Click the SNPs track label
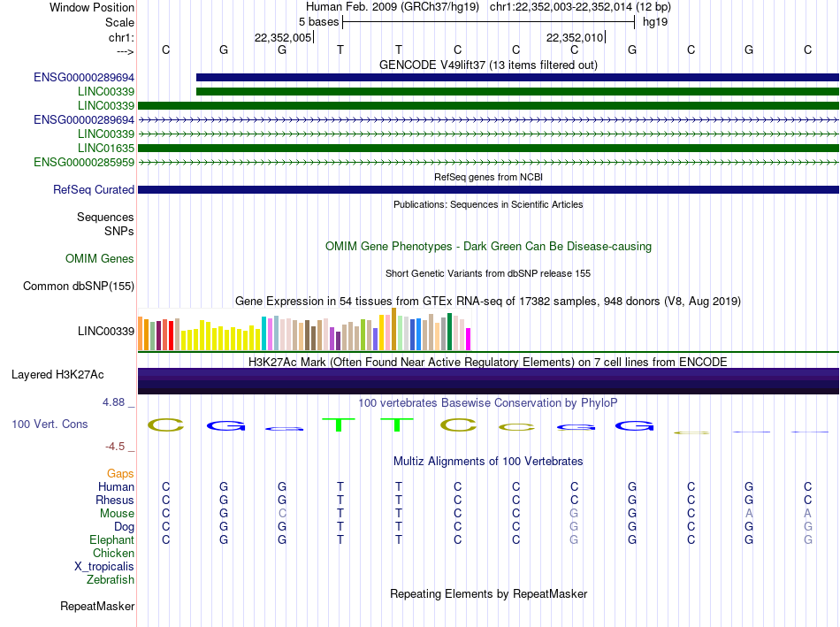 pyautogui.click(x=119, y=231)
